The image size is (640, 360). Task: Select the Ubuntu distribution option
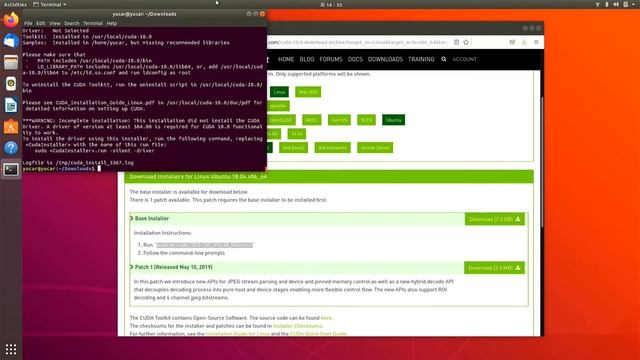tap(393, 120)
